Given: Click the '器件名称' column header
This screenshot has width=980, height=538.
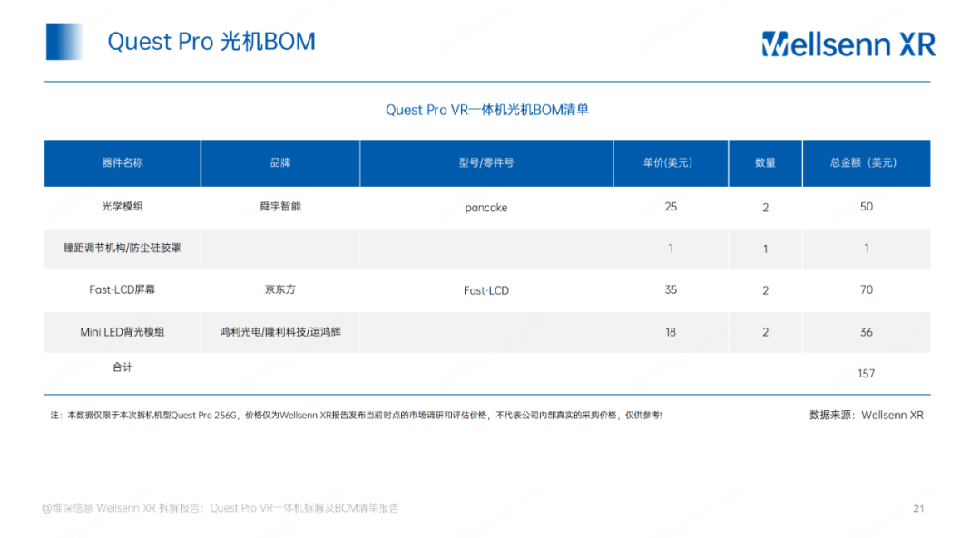Looking at the screenshot, I should coord(122,163).
